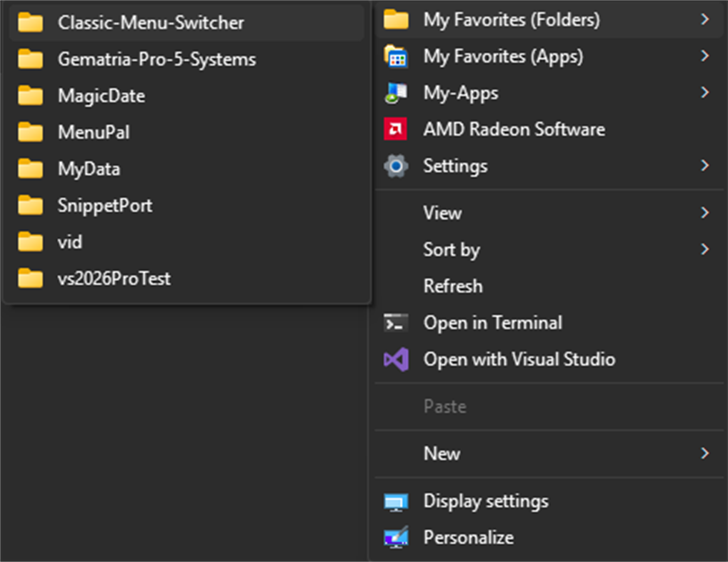The image size is (728, 562).
Task: Click the vs2026ProTest folder icon
Action: (30, 279)
